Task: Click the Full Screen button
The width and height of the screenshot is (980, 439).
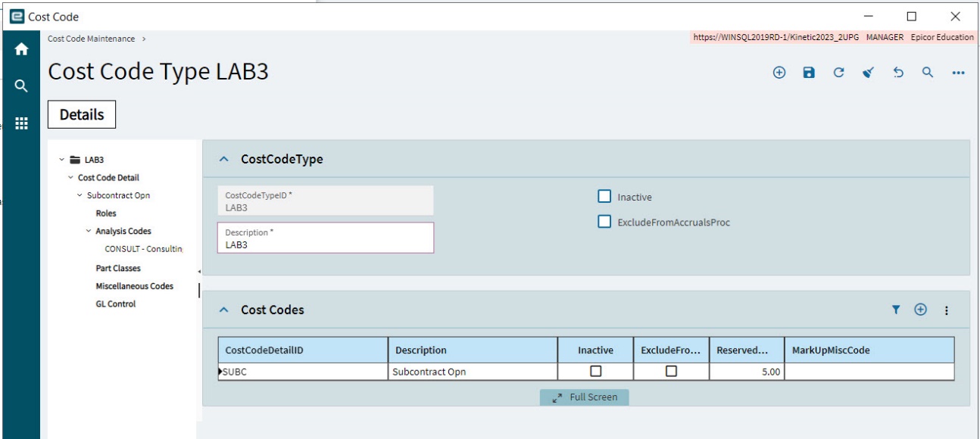Action: 585,397
